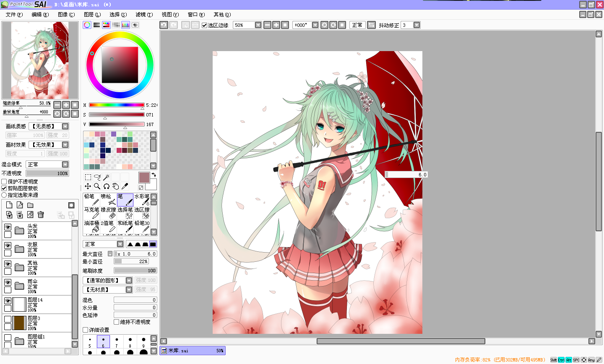Check the 详细设置 checkbox
Viewport: 604px width, 364px height.
pyautogui.click(x=86, y=330)
